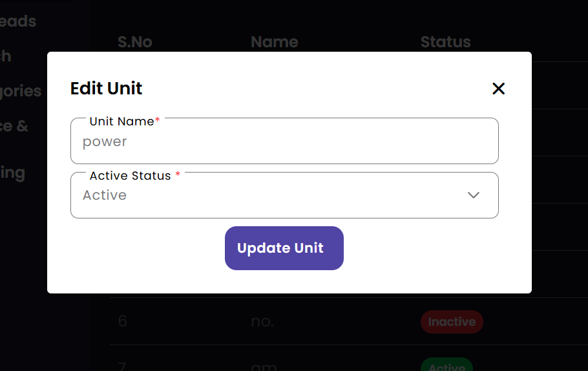
Task: Click the Name column header
Action: (274, 43)
